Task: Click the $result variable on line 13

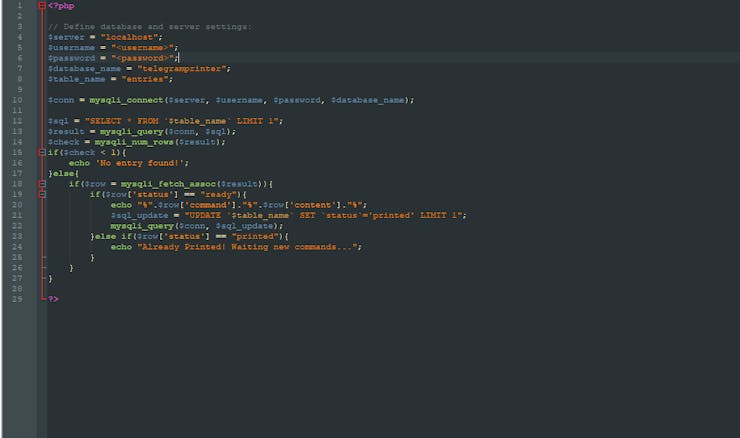Action: [x=66, y=131]
